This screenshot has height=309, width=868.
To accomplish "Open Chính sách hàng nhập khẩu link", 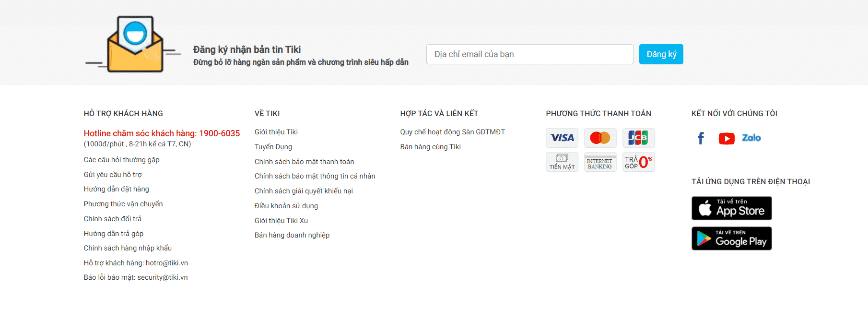I will point(128,248).
